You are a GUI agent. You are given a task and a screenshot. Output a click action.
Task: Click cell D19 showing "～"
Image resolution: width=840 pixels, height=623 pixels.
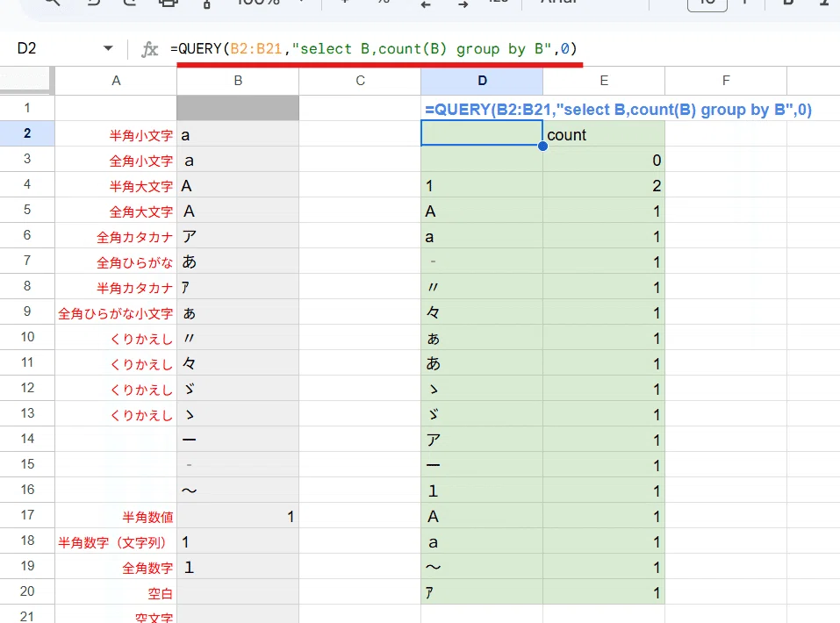[482, 566]
